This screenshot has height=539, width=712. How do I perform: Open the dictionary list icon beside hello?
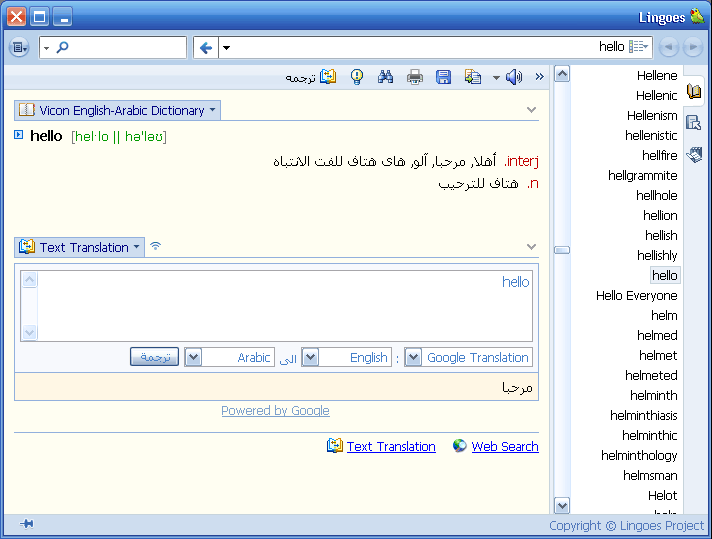[638, 46]
